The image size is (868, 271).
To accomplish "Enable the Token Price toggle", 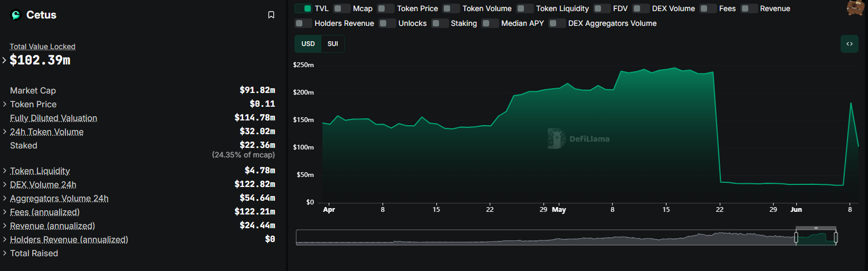I will pyautogui.click(x=386, y=8).
